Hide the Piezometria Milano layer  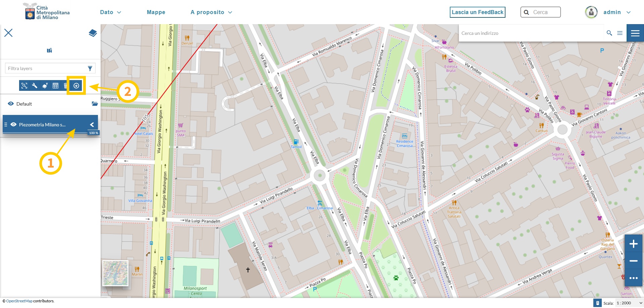click(x=13, y=124)
